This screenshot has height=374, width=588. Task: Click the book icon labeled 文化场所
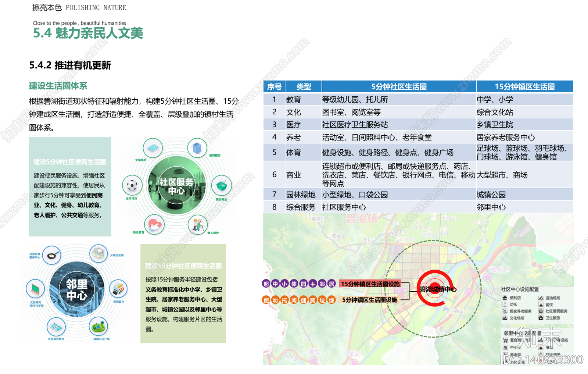click(153, 148)
